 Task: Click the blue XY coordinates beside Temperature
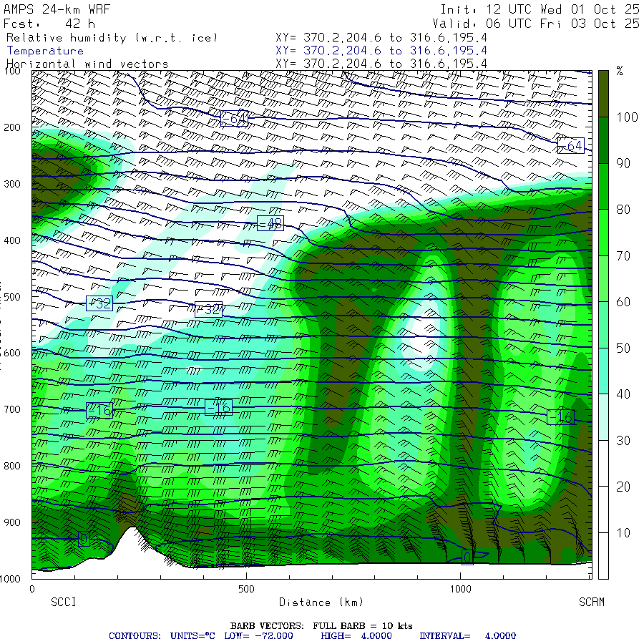click(381, 51)
